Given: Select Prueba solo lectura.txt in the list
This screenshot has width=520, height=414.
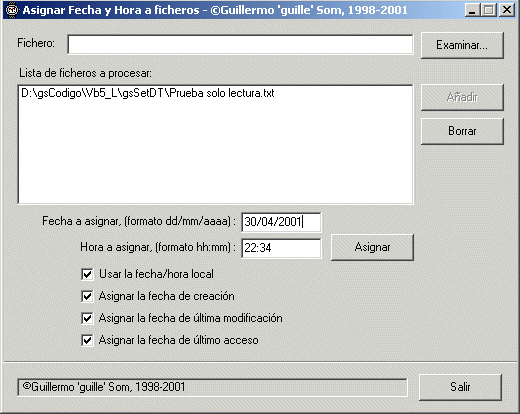Looking at the screenshot, I should click(x=148, y=93).
